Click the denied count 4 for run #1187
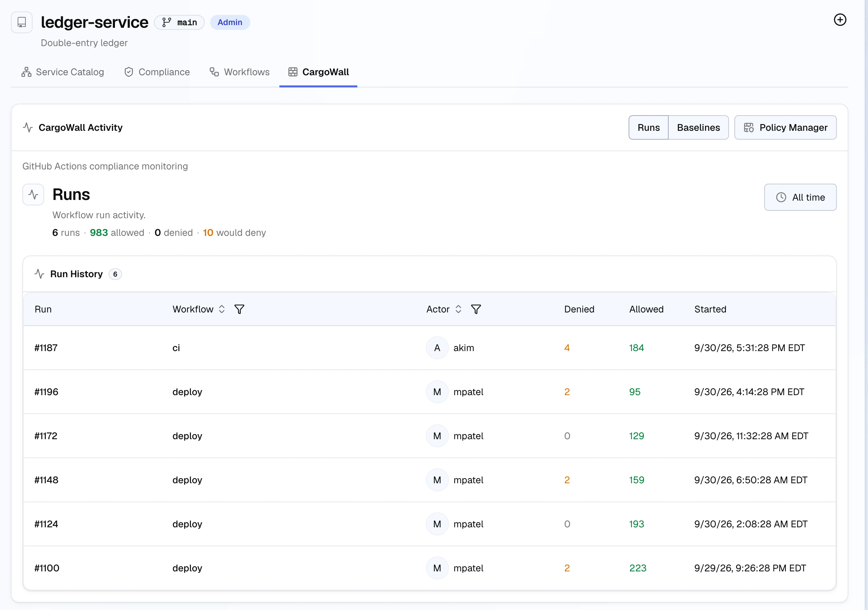This screenshot has height=610, width=868. pyautogui.click(x=567, y=348)
